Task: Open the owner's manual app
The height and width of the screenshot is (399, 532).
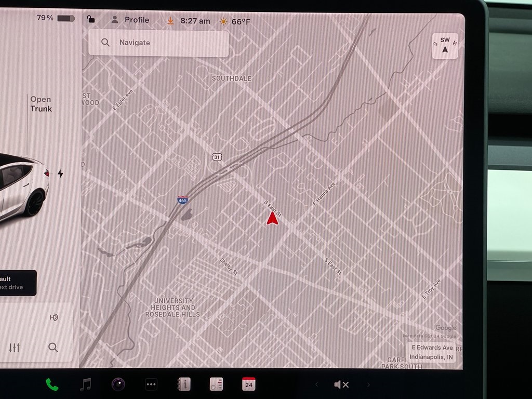Action: [184, 384]
